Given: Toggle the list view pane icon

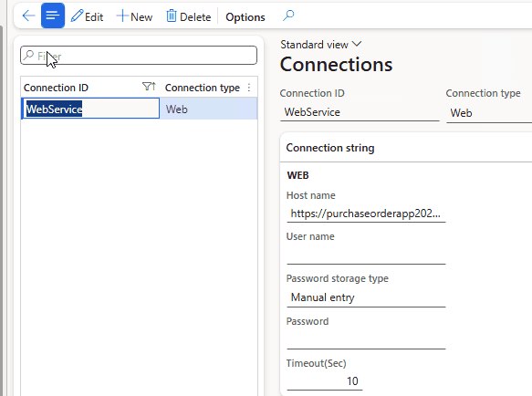Looking at the screenshot, I should coord(53,16).
